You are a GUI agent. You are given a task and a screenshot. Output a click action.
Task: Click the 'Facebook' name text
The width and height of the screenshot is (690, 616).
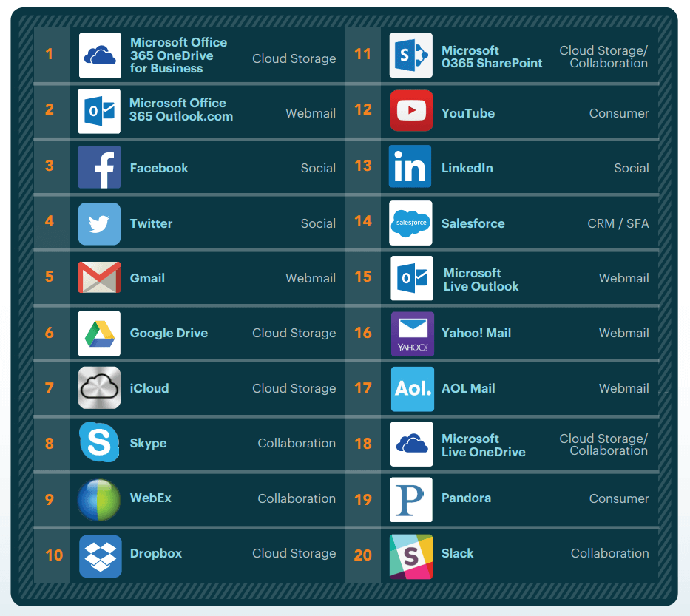point(159,168)
